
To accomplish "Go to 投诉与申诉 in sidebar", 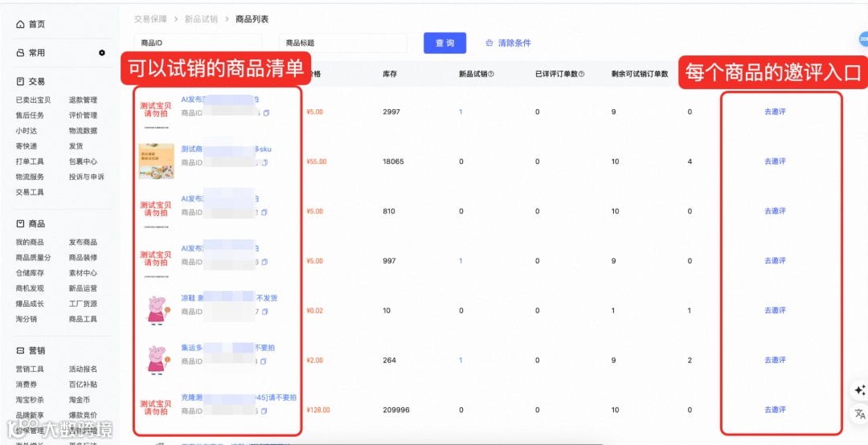I will pos(86,177).
